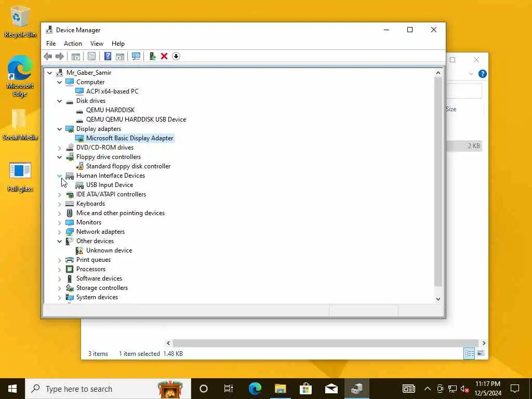Expand the Keyboards category

[59, 204]
